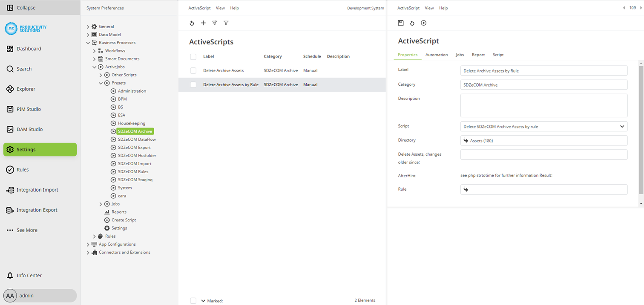644x305 pixels.
Task: Open Integration Import in sidebar
Action: 37,190
